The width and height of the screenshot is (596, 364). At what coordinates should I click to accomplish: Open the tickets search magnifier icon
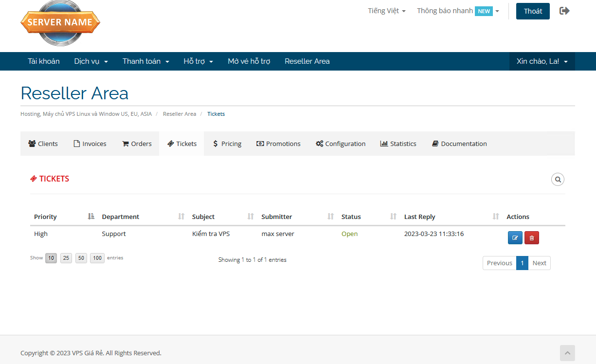click(x=558, y=180)
